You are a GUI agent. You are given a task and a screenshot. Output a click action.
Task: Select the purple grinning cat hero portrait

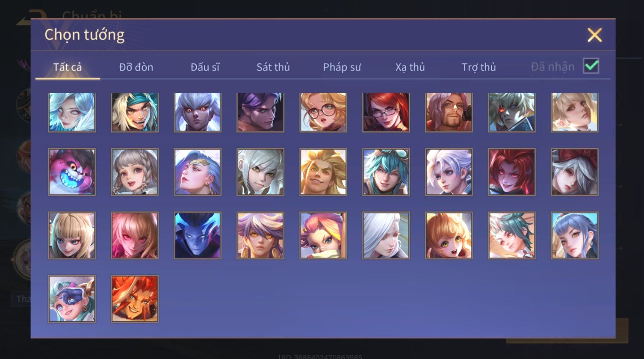point(72,172)
